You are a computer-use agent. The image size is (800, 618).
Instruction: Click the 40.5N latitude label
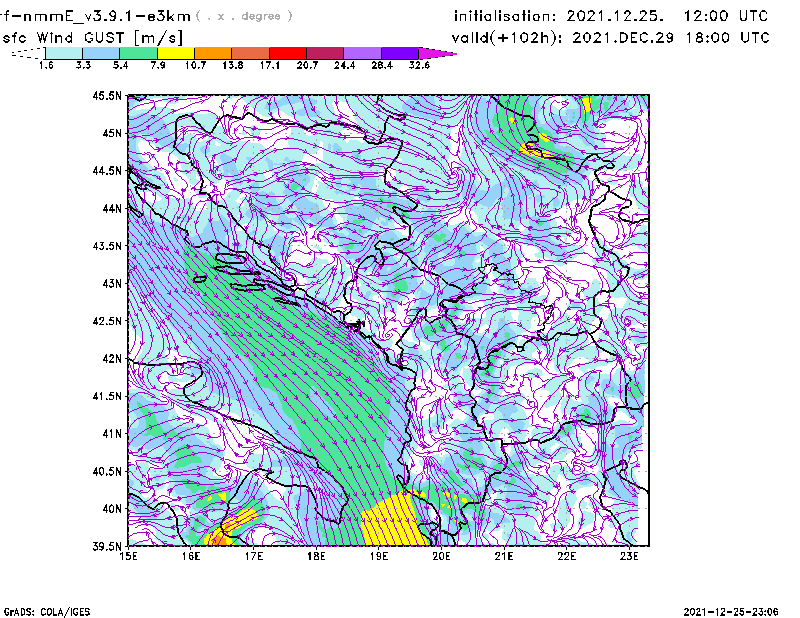[107, 472]
